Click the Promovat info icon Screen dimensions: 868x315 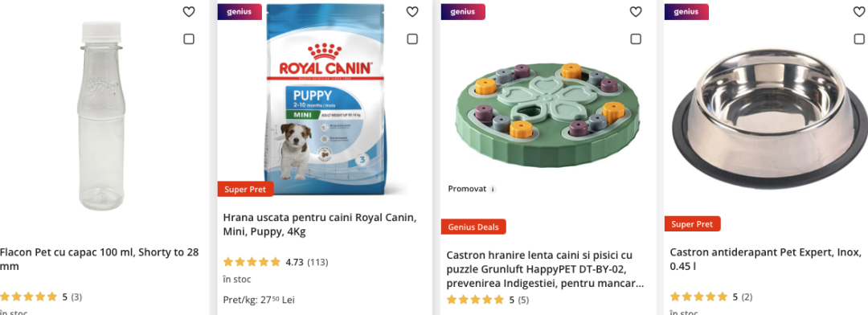tap(493, 190)
